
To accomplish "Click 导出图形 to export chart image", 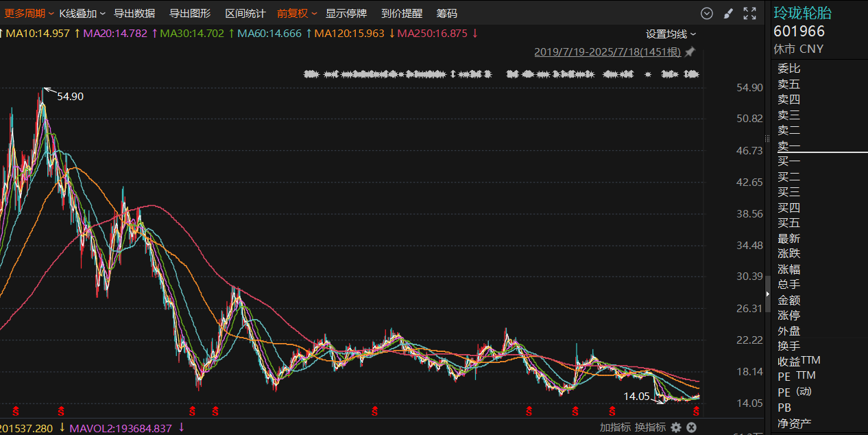I will 190,14.
